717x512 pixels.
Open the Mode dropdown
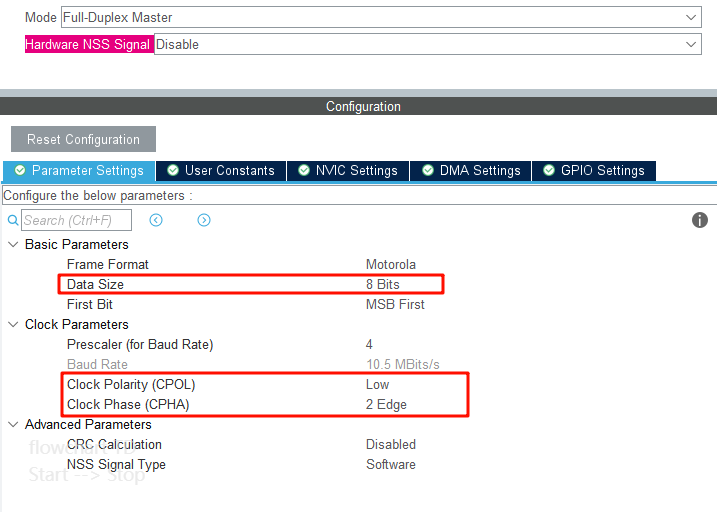692,18
